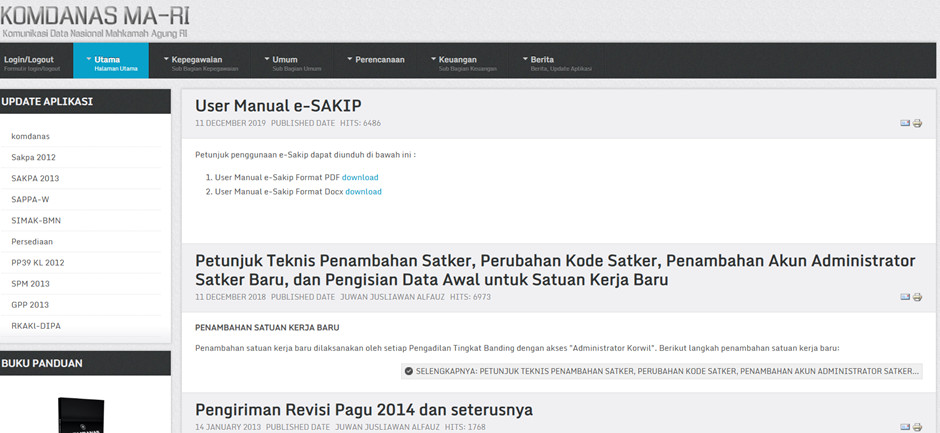The height and width of the screenshot is (433, 940).
Task: Click the KOMDANAS MA-RI site logo
Action: tap(95, 22)
